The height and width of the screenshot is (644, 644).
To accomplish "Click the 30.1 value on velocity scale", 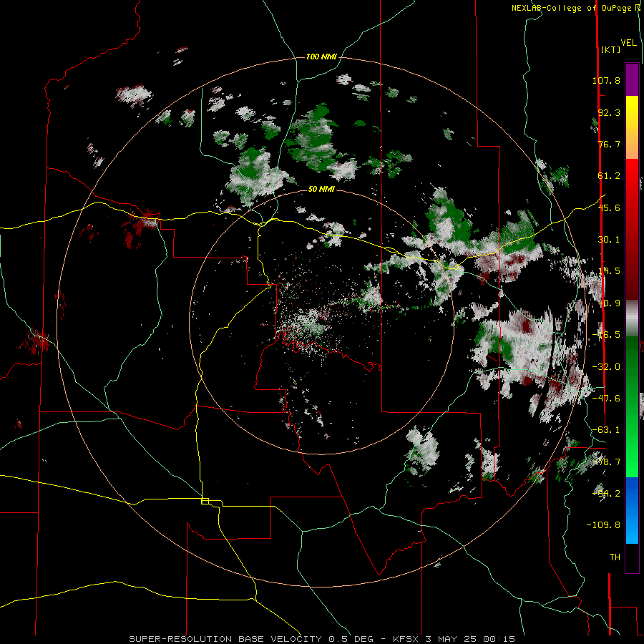I will (x=609, y=240).
